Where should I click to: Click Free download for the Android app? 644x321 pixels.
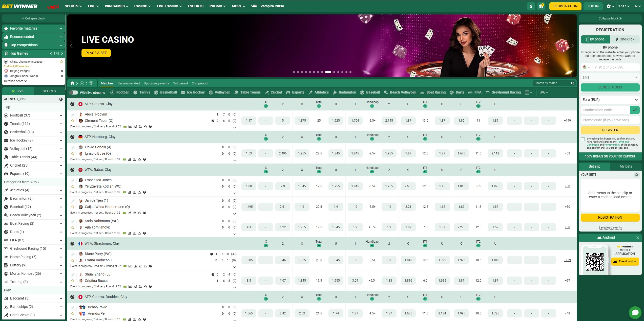625,262
